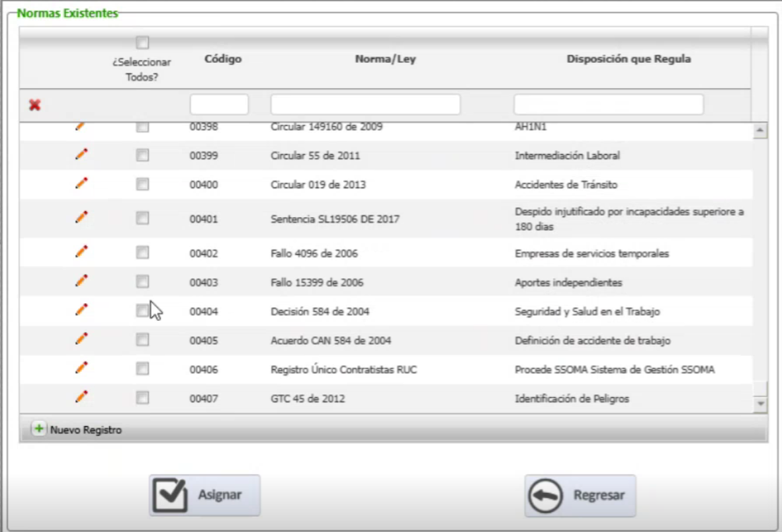The height and width of the screenshot is (532, 782).
Task: Edit the Decisión 584 de 2004 record
Action: pos(79,310)
